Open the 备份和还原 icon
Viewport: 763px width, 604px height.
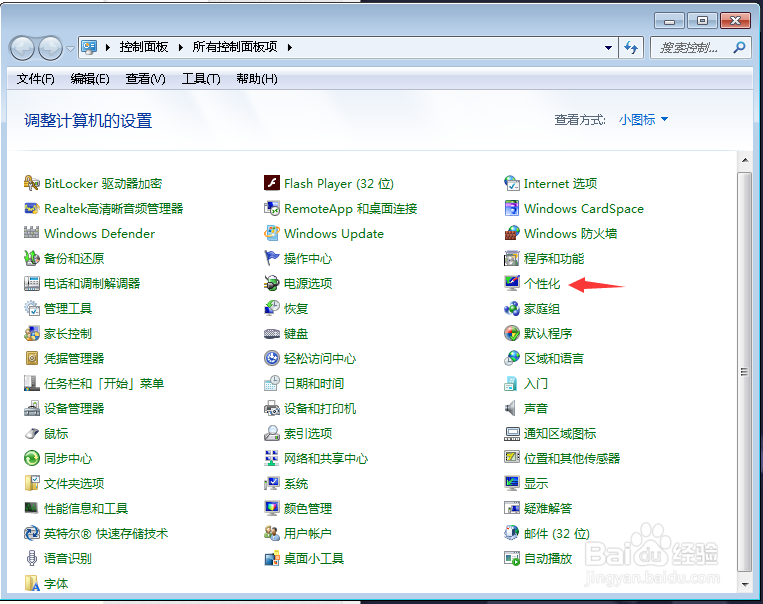32,258
